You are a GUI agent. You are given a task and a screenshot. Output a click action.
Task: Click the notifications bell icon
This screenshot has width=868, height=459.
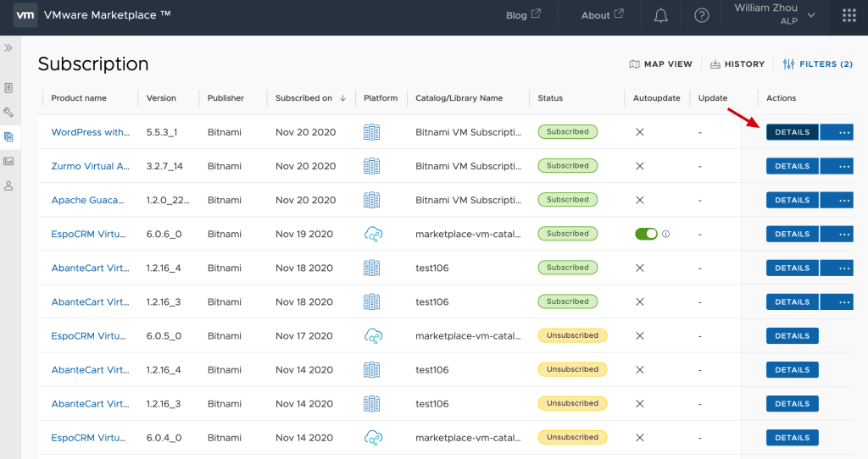(x=661, y=15)
